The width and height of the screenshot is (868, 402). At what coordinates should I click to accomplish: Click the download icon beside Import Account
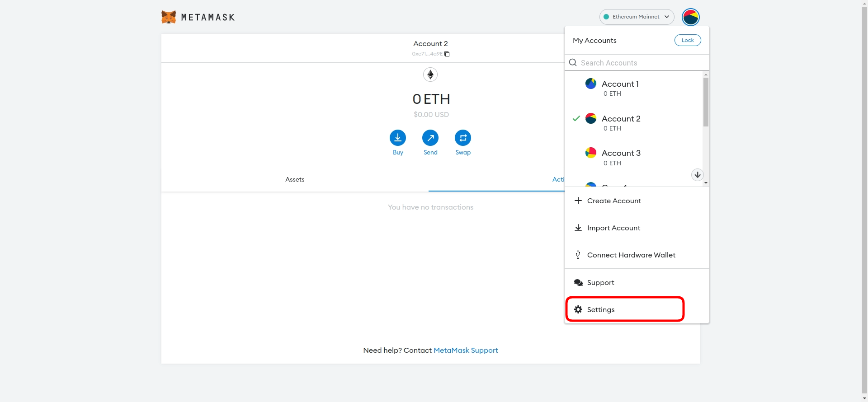pyautogui.click(x=578, y=228)
